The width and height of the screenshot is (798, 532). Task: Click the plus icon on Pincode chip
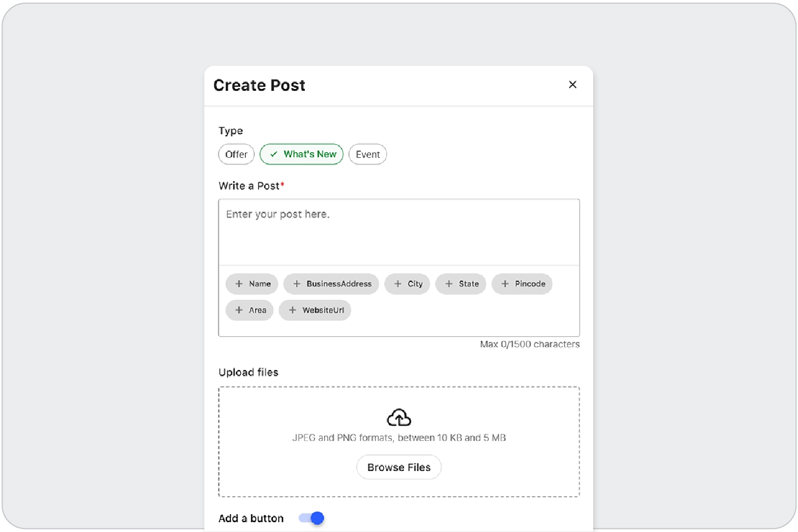(x=505, y=284)
